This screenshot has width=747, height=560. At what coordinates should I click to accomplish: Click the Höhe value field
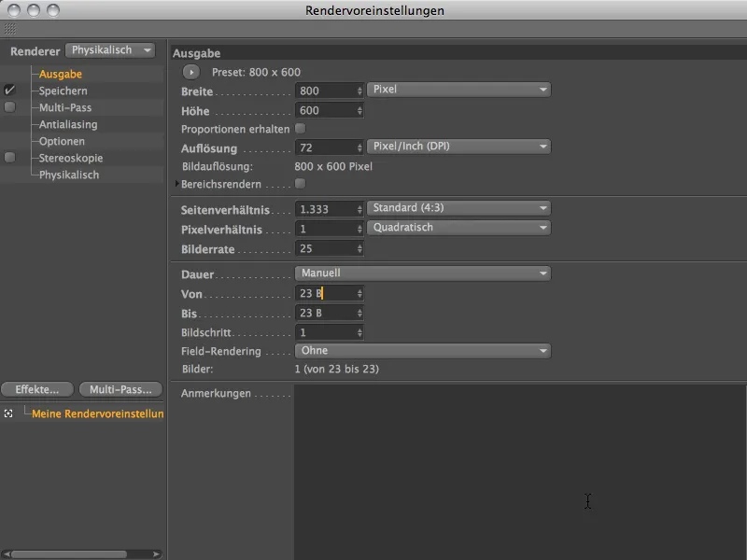(325, 111)
